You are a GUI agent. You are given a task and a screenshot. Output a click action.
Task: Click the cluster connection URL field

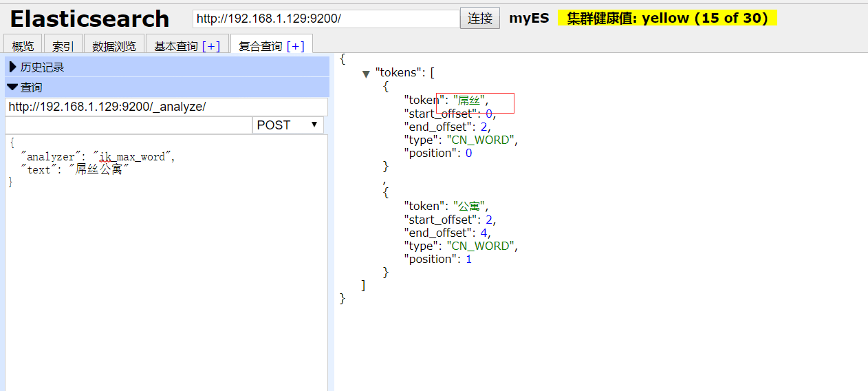point(325,19)
